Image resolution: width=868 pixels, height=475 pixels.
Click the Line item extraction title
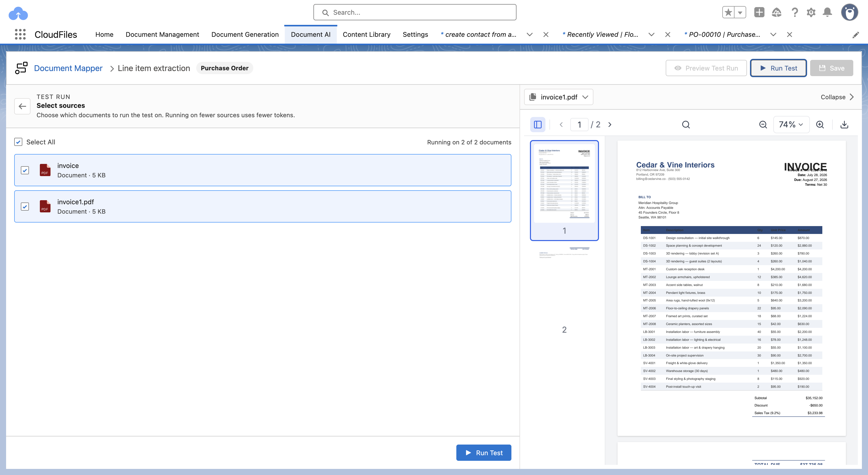click(x=154, y=68)
